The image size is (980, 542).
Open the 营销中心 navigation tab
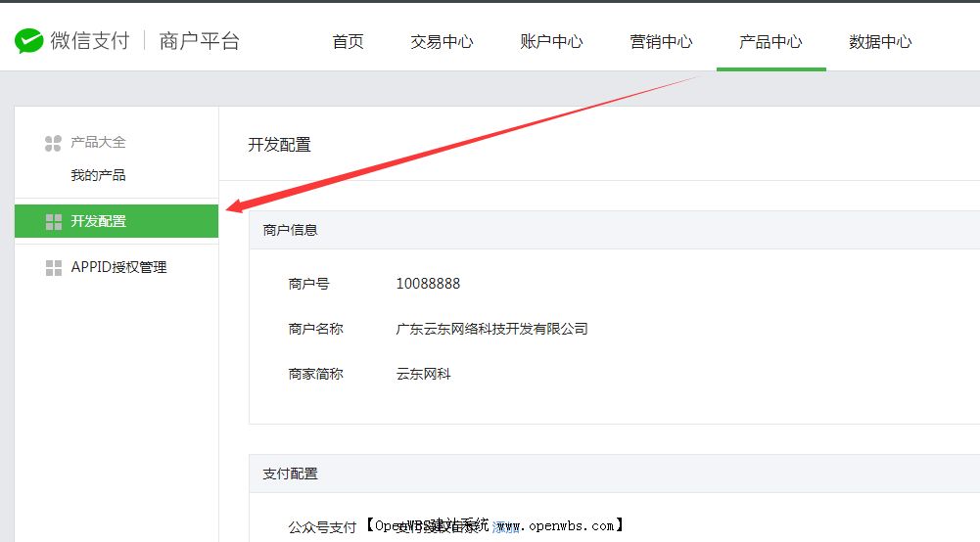point(661,41)
